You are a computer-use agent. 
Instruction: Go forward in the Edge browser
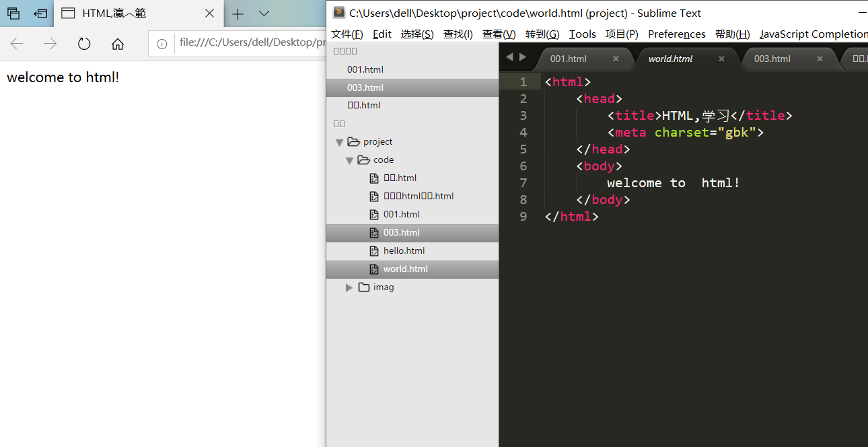[50, 44]
